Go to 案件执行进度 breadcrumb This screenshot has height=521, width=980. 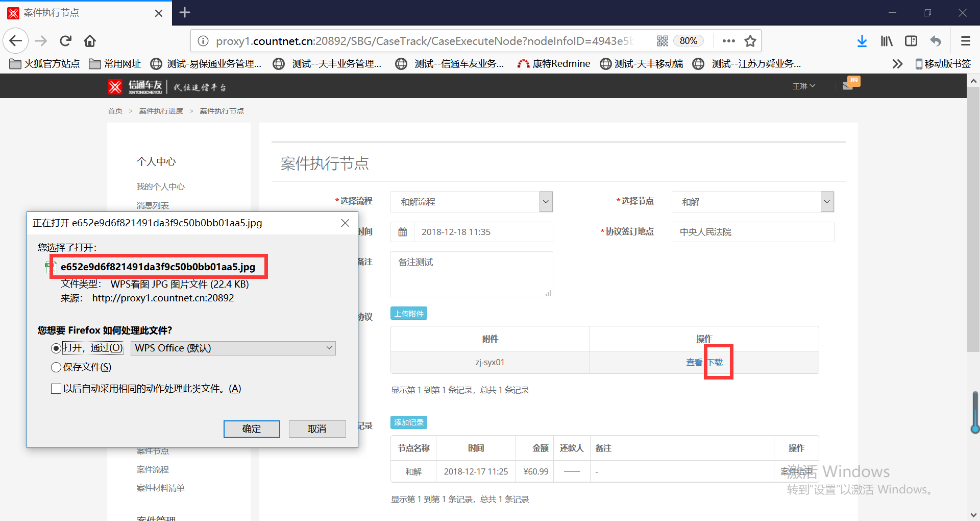pos(161,111)
